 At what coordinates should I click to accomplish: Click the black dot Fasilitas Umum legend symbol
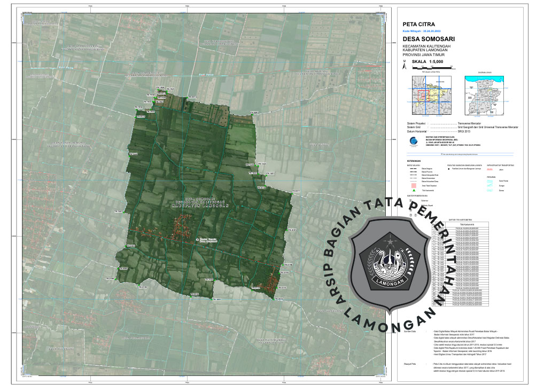click(x=449, y=169)
